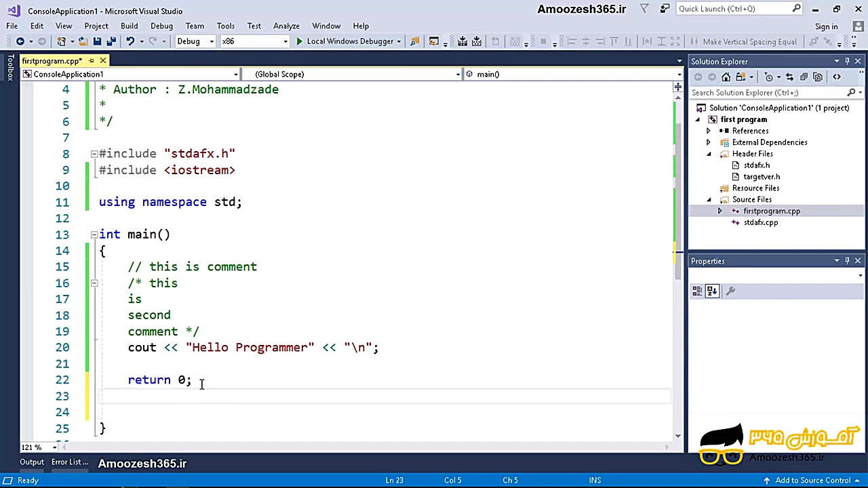Open the Build menu
This screenshot has width=868, height=488.
129,26
